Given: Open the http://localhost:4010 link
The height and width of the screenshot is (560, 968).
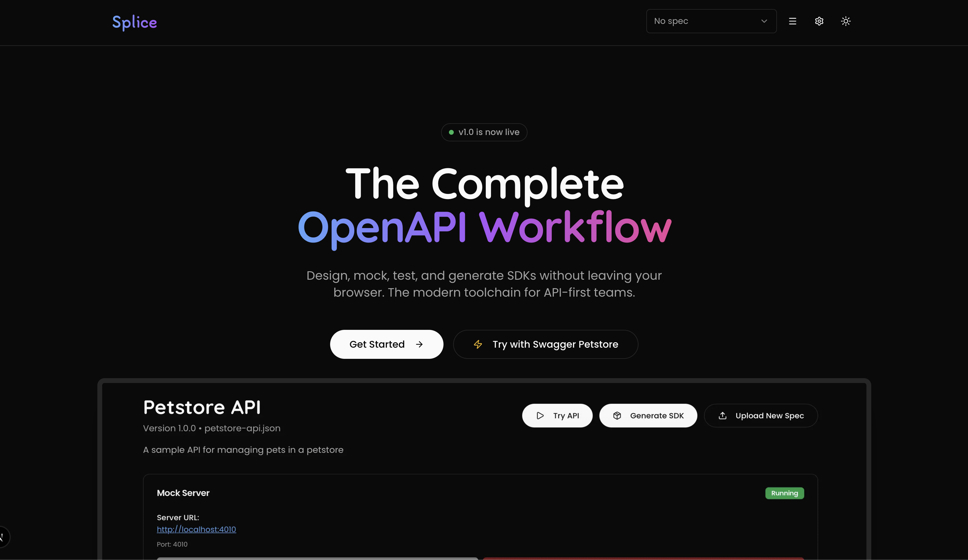Looking at the screenshot, I should 196,529.
